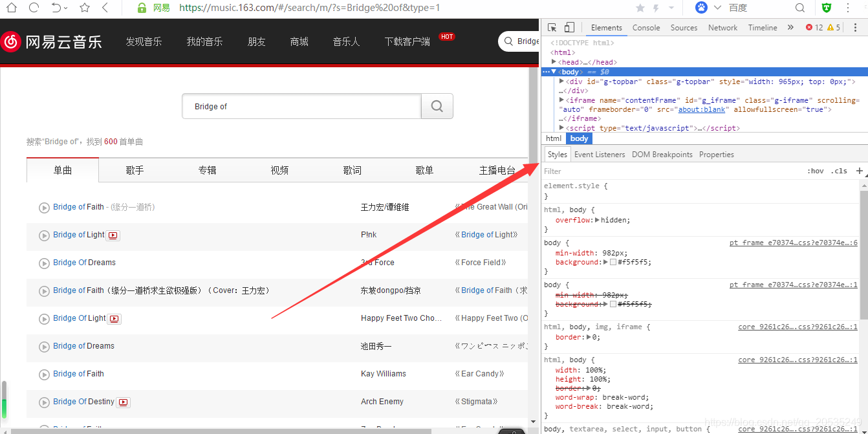Open the MV icon next to Bridge of Light by P!nk
This screenshot has width=868, height=434.
(113, 235)
